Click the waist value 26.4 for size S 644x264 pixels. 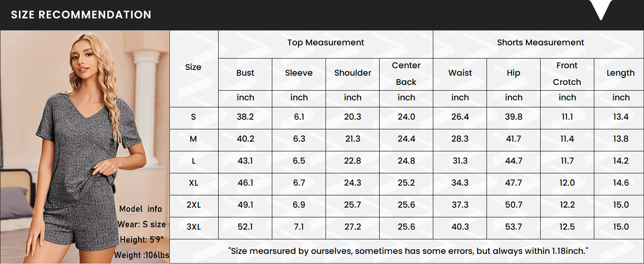pyautogui.click(x=460, y=117)
